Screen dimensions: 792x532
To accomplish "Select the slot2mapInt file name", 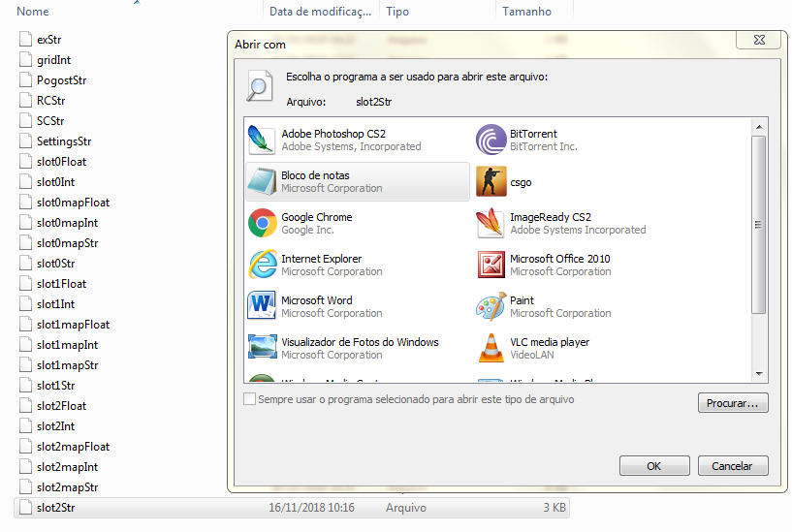I will point(67,467).
